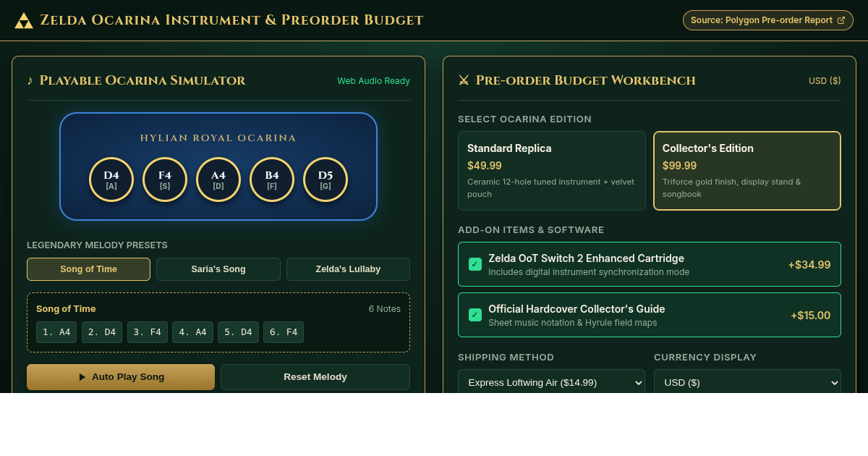868x456 pixels.
Task: Uncheck Official Hardcover Collector's Guide
Action: [475, 315]
